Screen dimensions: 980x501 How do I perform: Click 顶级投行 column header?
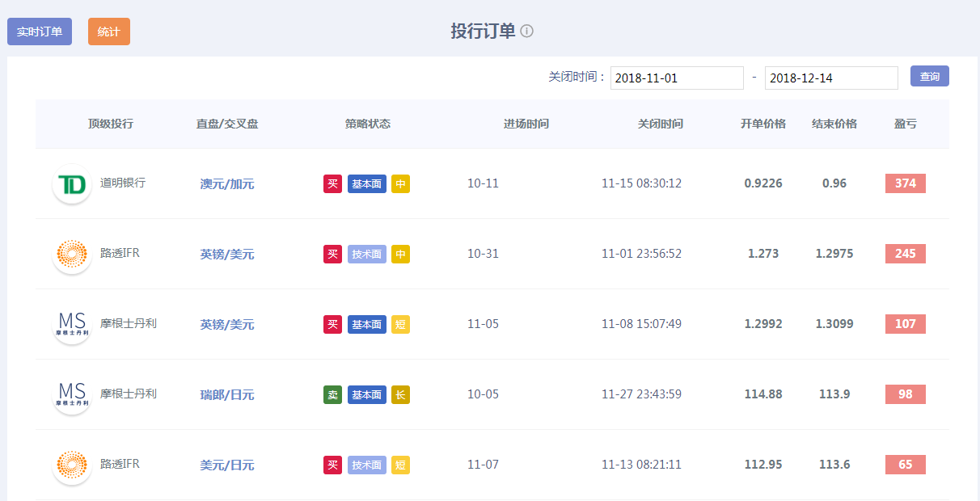pos(111,124)
